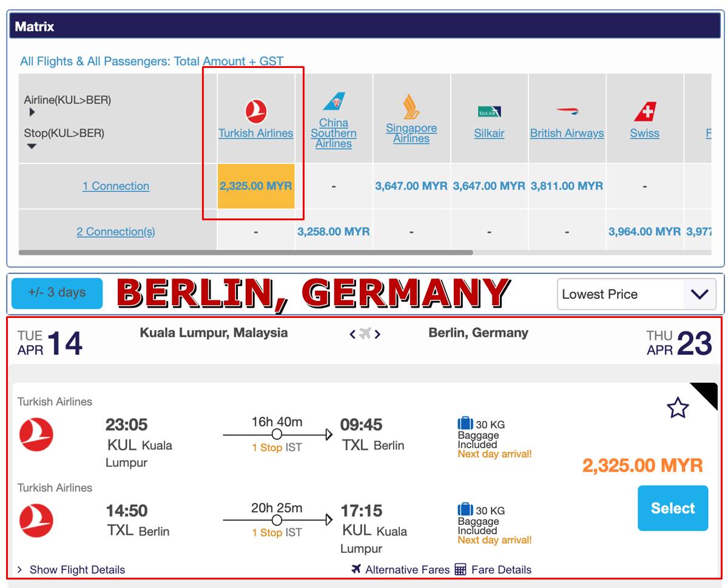Click the Swiss airline logo in matrix
Viewport: 728px width, 588px height.
tap(645, 112)
